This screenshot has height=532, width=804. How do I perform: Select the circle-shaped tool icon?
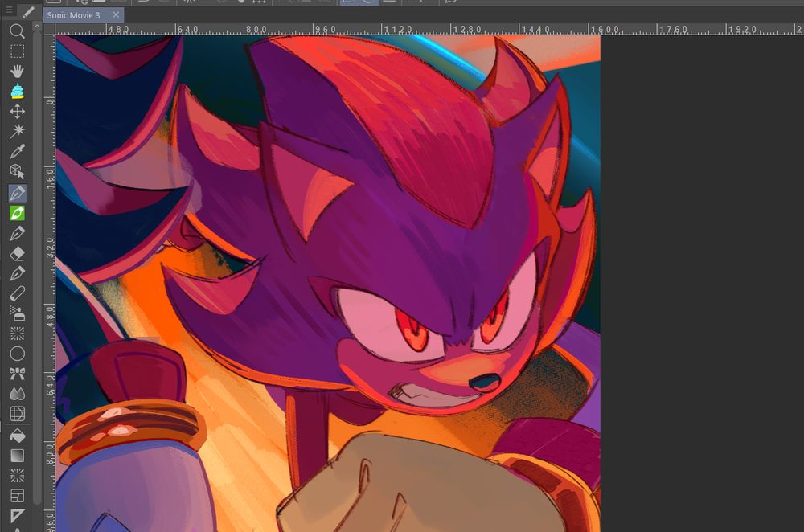click(17, 354)
